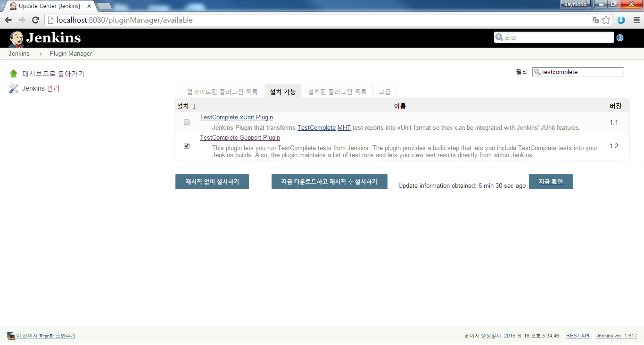Uncheck TestComplete Support Plugin checkbox
The width and height of the screenshot is (644, 345).
[187, 146]
